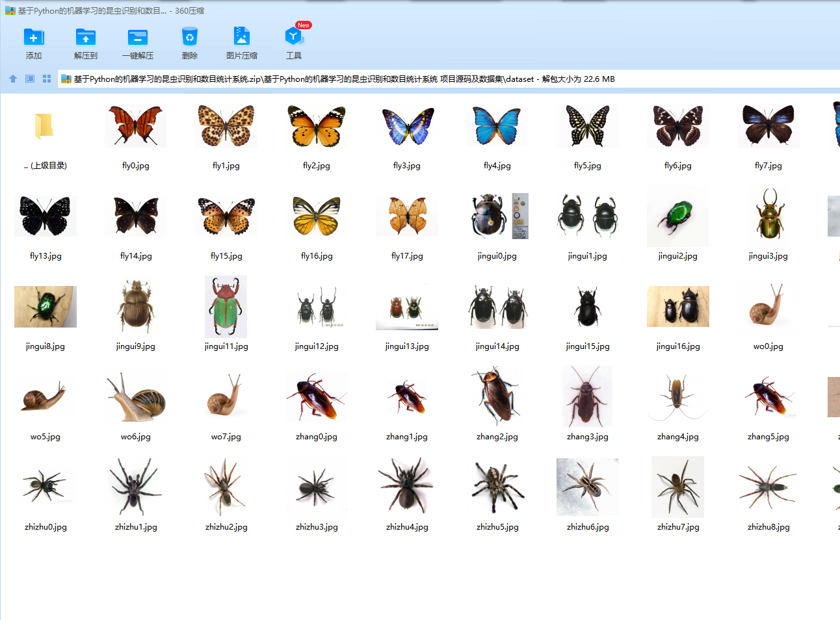Select the zhang2.jpg cockroach thumbnail

pyautogui.click(x=497, y=396)
